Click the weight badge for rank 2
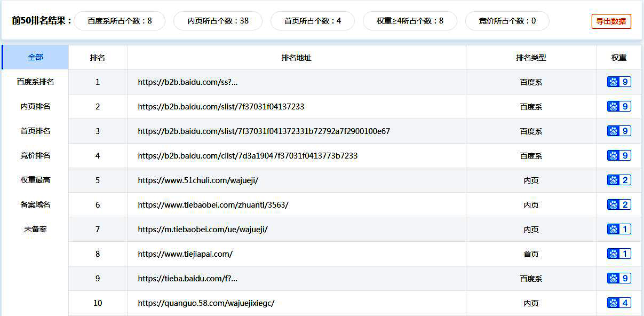 click(619, 106)
